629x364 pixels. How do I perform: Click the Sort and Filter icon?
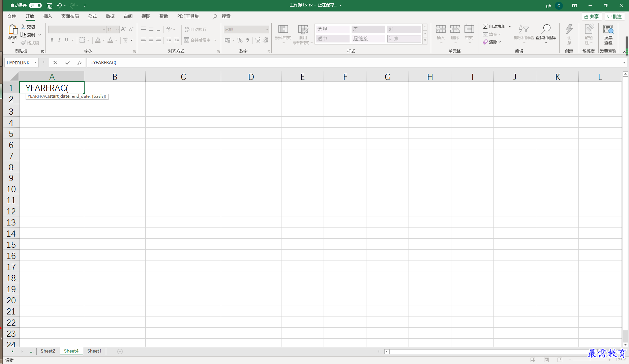(523, 29)
